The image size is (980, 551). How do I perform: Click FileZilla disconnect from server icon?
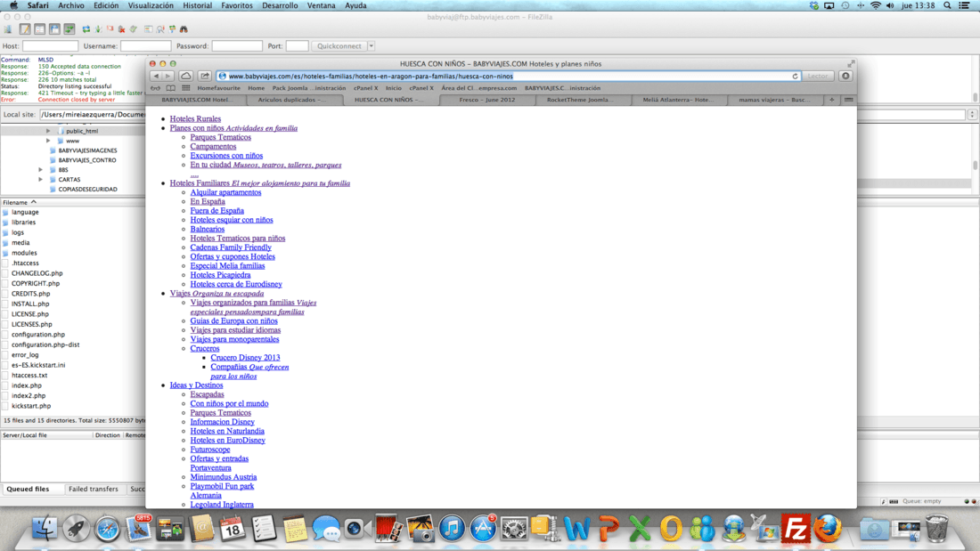(x=122, y=29)
